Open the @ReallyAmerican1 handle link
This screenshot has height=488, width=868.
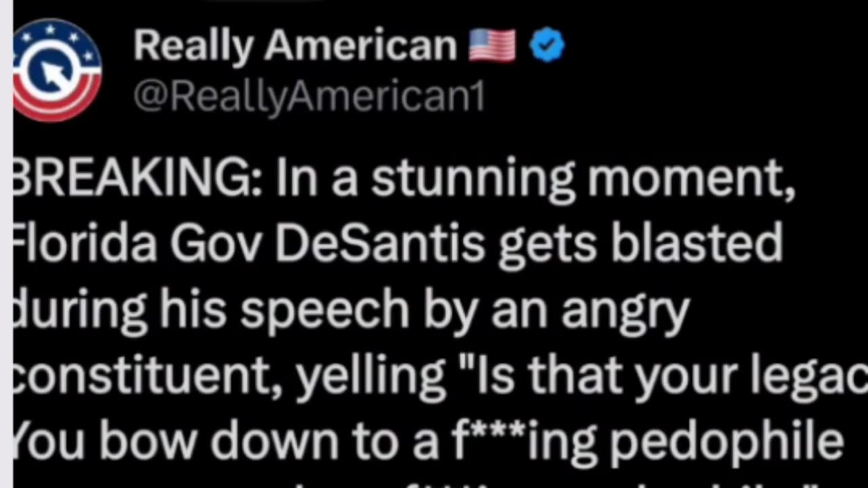tap(309, 97)
